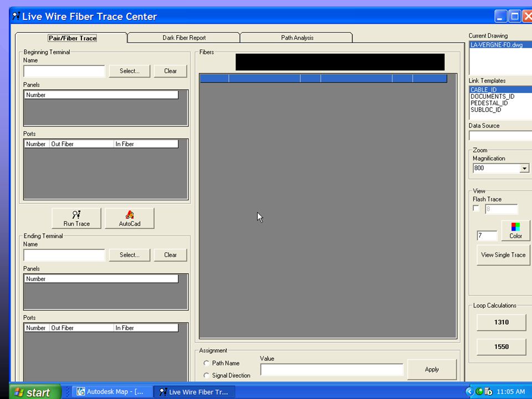Open the Dark Fiber Report tab
The image size is (532, 399).
click(x=184, y=38)
